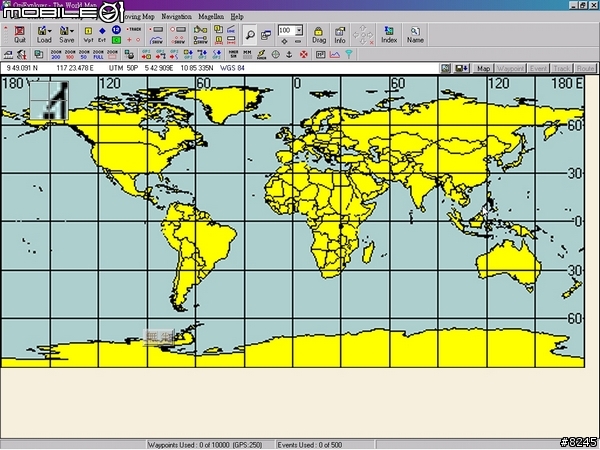Click the red plus and circle icon
The image size is (600, 450).
134,39
